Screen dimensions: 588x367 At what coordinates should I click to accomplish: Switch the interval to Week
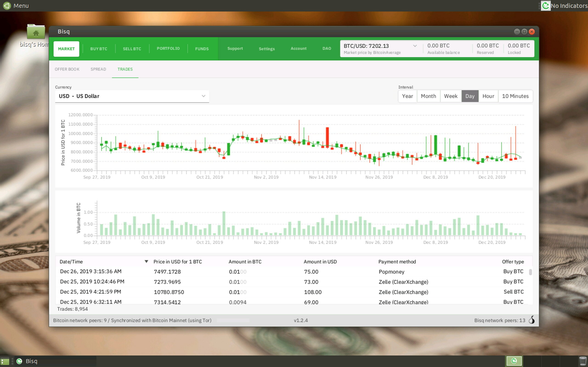pos(451,96)
